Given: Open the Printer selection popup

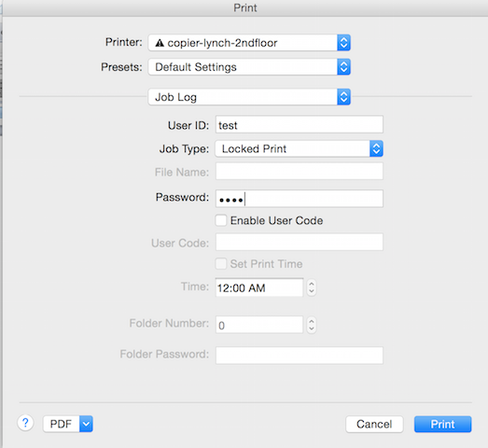Looking at the screenshot, I should click(x=249, y=43).
